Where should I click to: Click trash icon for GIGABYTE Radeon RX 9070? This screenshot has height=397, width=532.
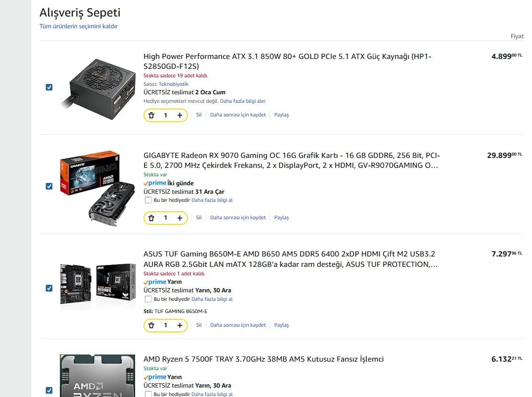click(x=151, y=218)
